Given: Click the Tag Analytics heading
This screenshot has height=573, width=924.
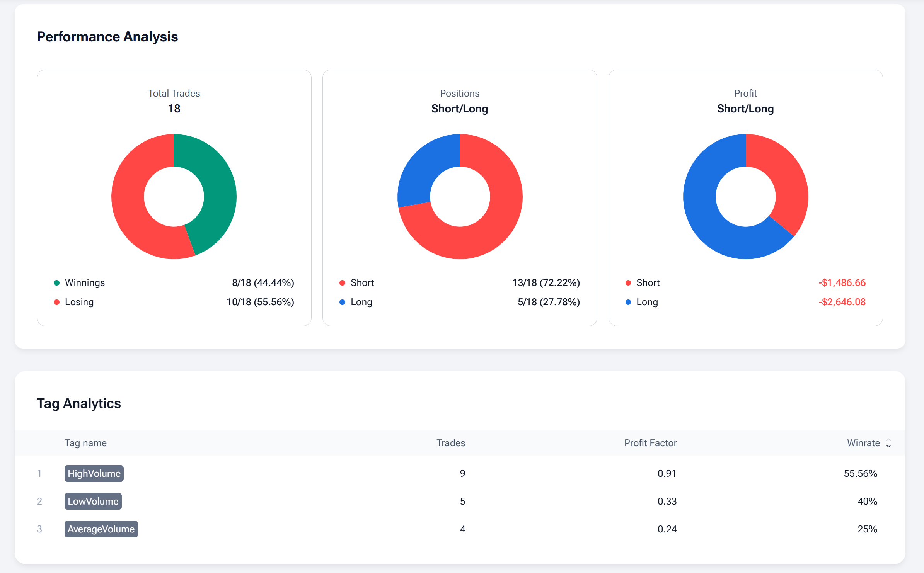Looking at the screenshot, I should 79,403.
